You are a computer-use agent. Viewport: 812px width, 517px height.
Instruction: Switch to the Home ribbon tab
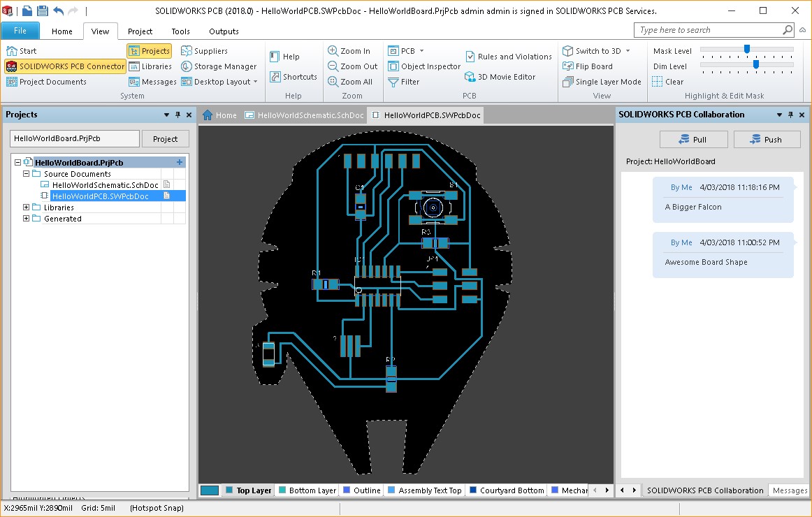[x=61, y=31]
